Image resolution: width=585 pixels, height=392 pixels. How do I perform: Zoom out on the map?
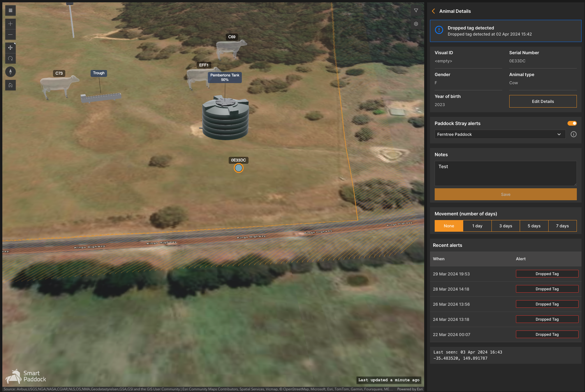[x=10, y=35]
